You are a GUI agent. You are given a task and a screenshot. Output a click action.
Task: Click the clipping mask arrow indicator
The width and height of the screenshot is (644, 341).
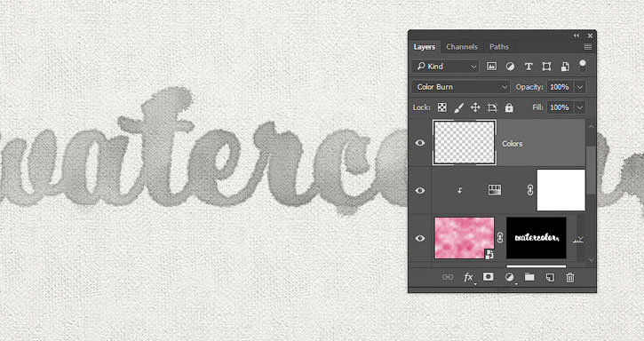[x=459, y=190]
